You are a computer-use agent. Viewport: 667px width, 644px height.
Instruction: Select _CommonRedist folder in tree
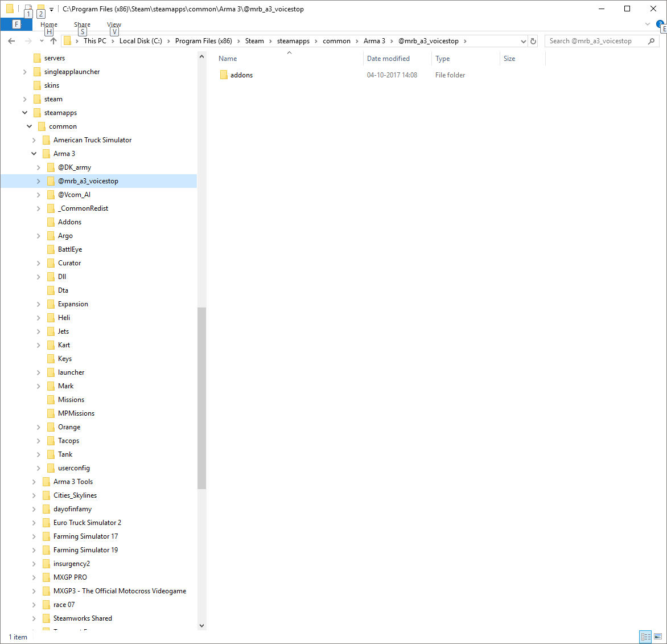tap(83, 208)
